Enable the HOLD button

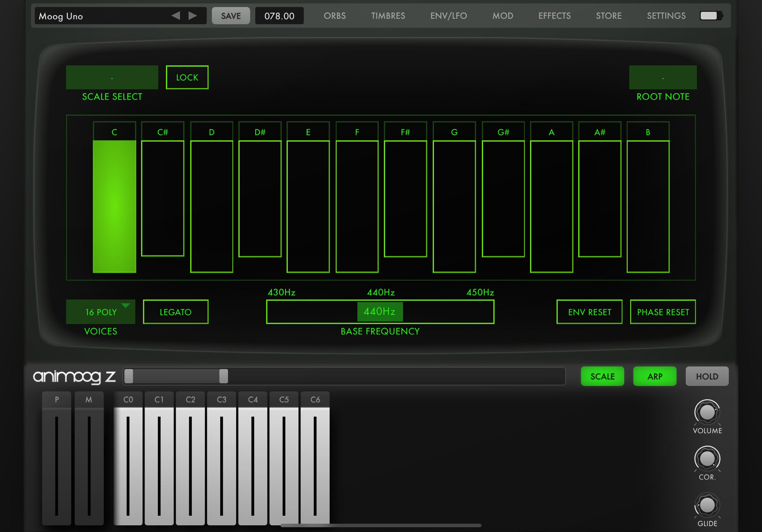(707, 376)
